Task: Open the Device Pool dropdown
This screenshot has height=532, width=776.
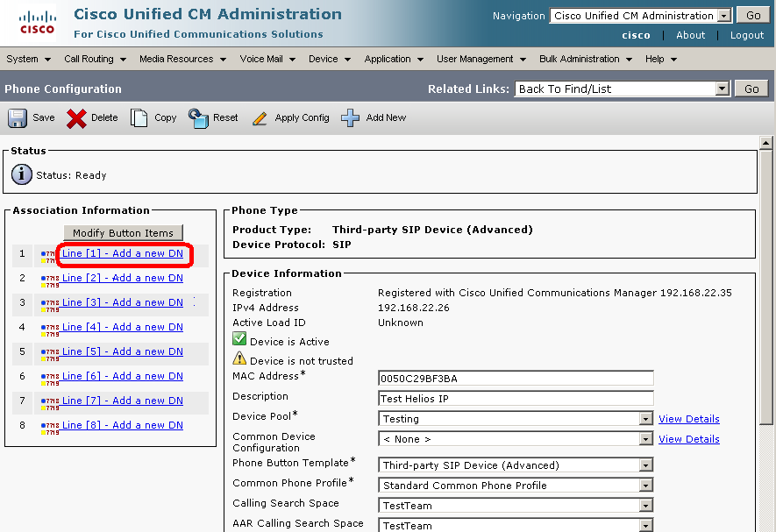Action: pos(646,419)
